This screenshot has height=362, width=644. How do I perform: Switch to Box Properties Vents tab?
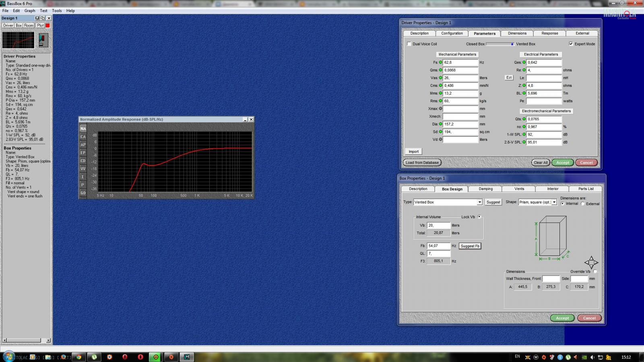(x=519, y=189)
